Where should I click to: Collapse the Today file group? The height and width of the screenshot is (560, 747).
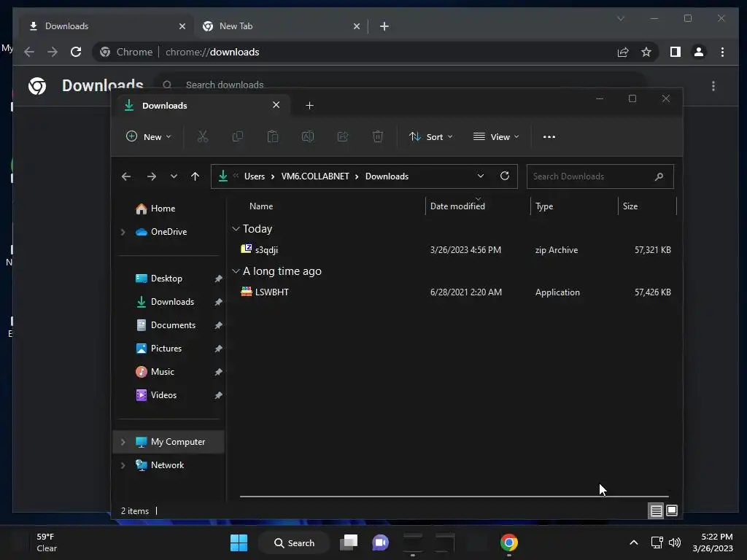tap(236, 229)
